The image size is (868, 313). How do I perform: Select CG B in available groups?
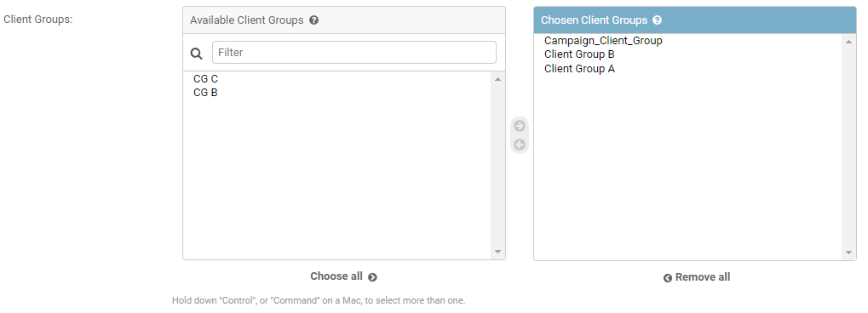point(336,93)
